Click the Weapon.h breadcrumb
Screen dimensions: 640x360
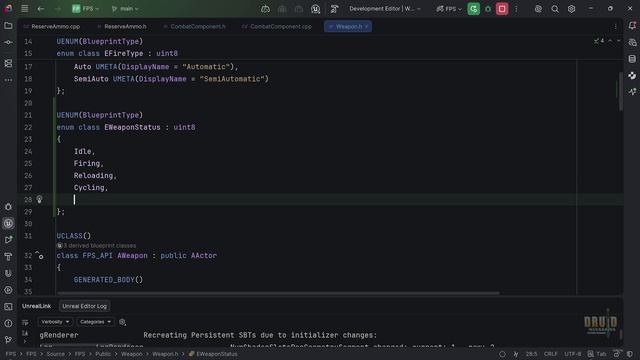[165, 354]
